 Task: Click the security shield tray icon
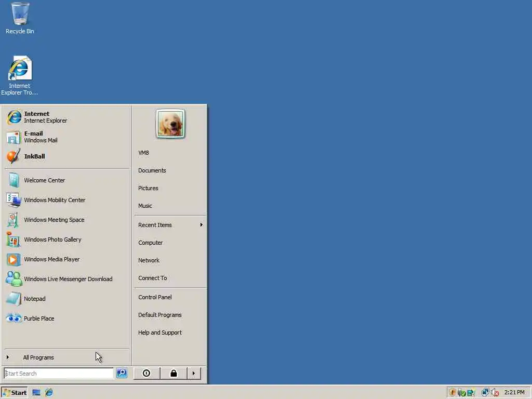(x=453, y=393)
